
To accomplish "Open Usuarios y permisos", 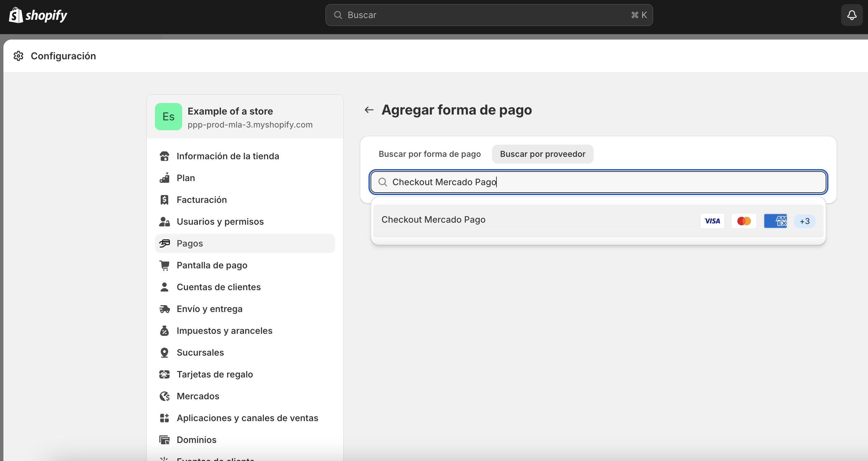I will 245,222.
